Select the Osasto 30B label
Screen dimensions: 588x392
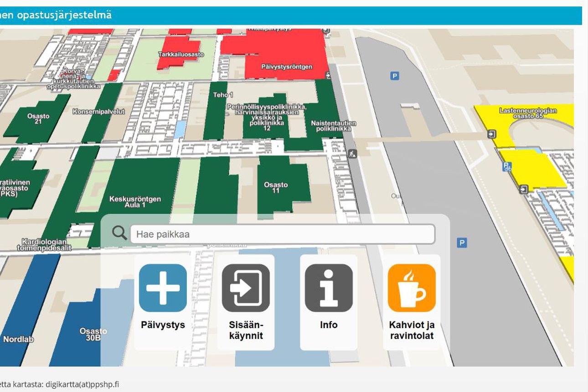93,334
